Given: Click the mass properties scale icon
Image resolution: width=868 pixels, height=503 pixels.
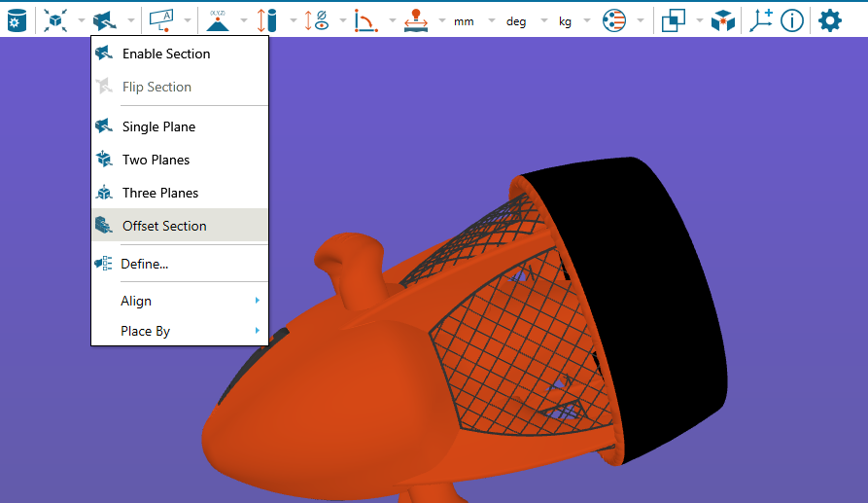Looking at the screenshot, I should 416,19.
